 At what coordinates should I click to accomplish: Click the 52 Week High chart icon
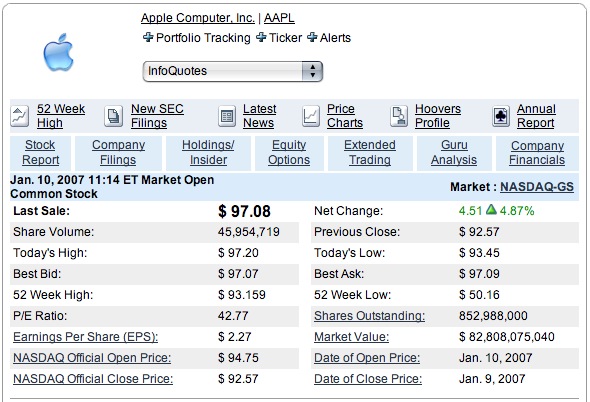tap(20, 116)
